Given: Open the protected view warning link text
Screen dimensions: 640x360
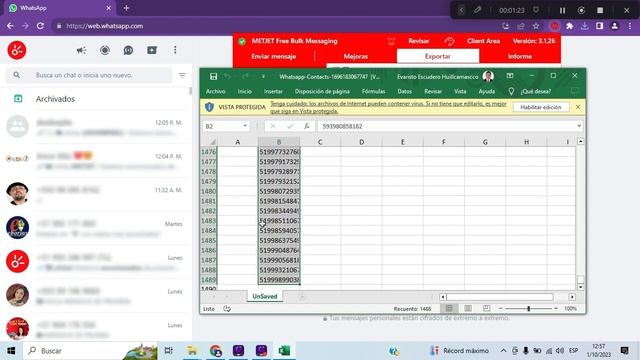Looking at the screenshot, I should point(388,107).
